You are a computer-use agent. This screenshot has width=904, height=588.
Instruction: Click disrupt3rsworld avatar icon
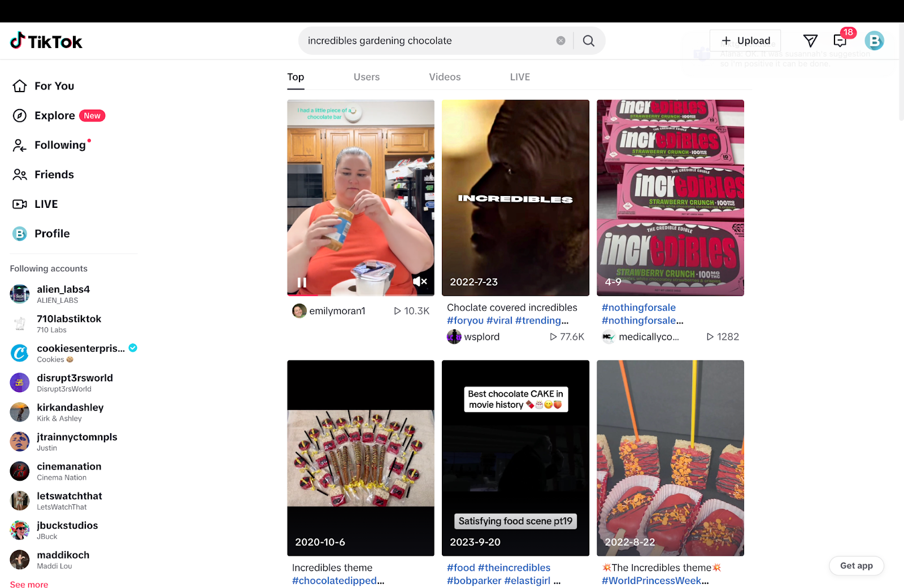tap(20, 382)
